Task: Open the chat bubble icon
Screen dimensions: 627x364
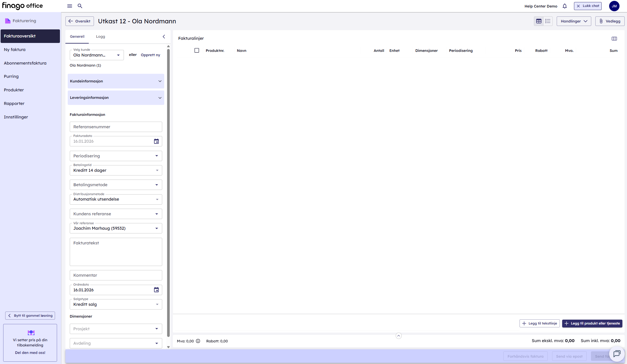Action: pyautogui.click(x=617, y=354)
